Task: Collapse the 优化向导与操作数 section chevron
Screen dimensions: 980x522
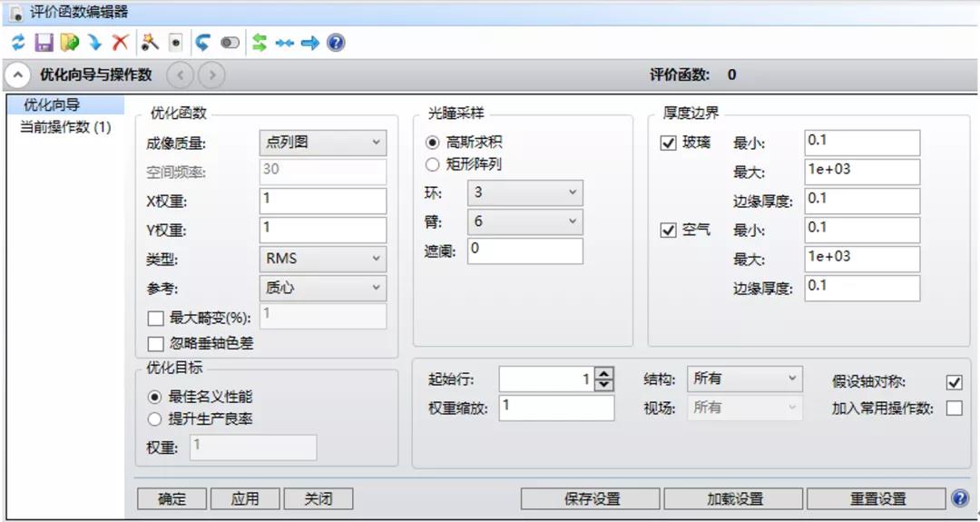Action: (x=17, y=75)
